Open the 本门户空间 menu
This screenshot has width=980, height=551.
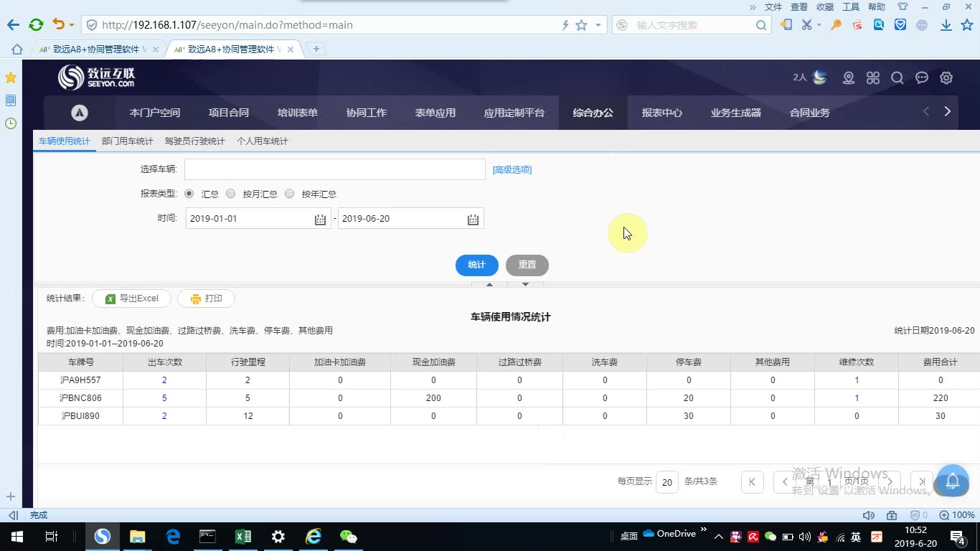pos(155,113)
